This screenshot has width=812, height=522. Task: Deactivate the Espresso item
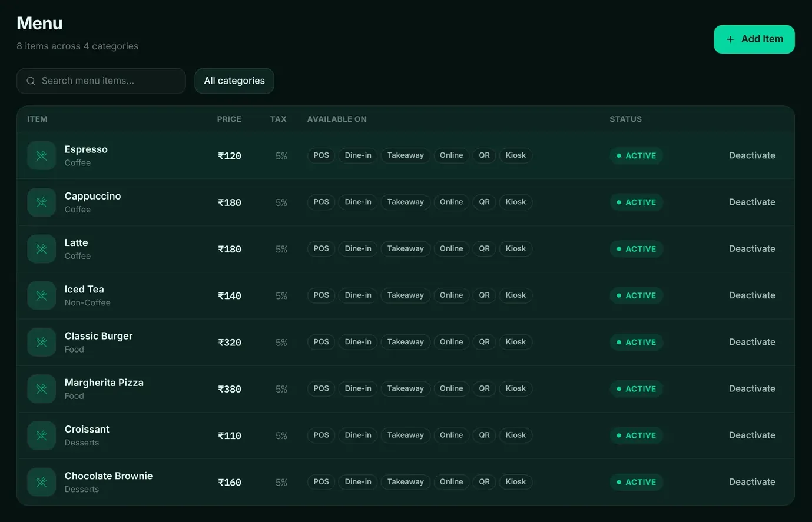[x=752, y=155]
